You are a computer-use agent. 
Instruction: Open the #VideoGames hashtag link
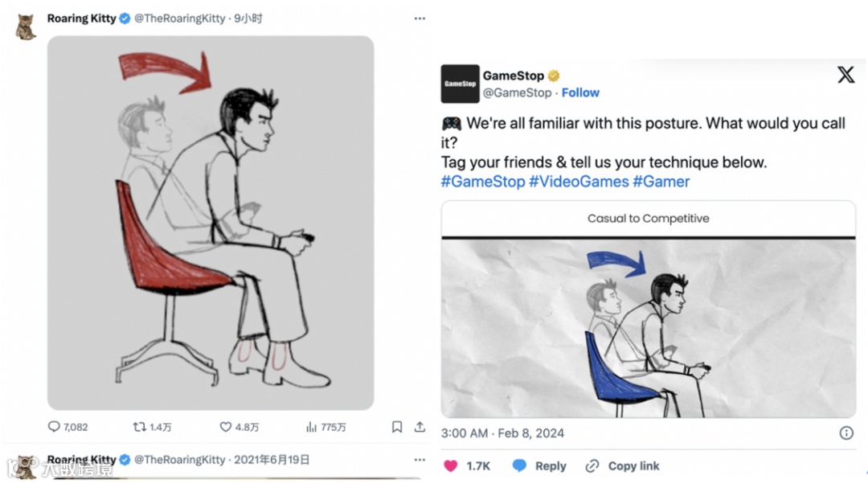(579, 182)
